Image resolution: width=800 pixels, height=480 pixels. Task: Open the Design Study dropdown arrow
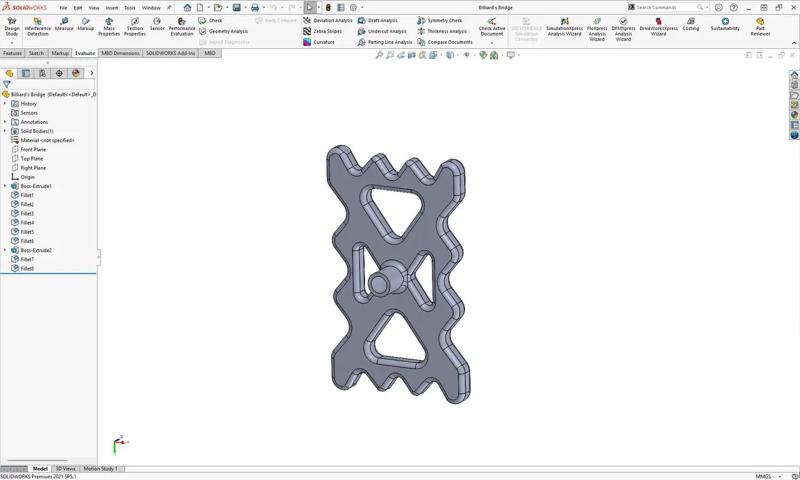[12, 43]
